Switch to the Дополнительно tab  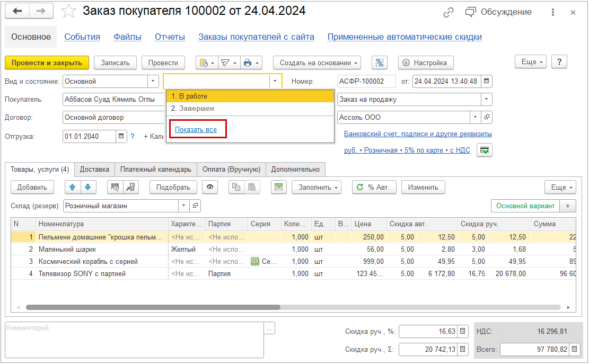[x=295, y=170]
